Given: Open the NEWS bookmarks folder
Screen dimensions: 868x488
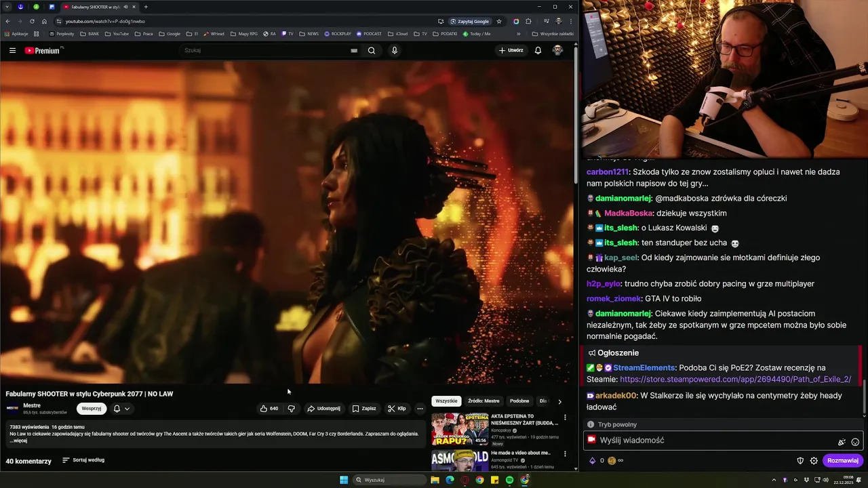Looking at the screenshot, I should coord(309,34).
